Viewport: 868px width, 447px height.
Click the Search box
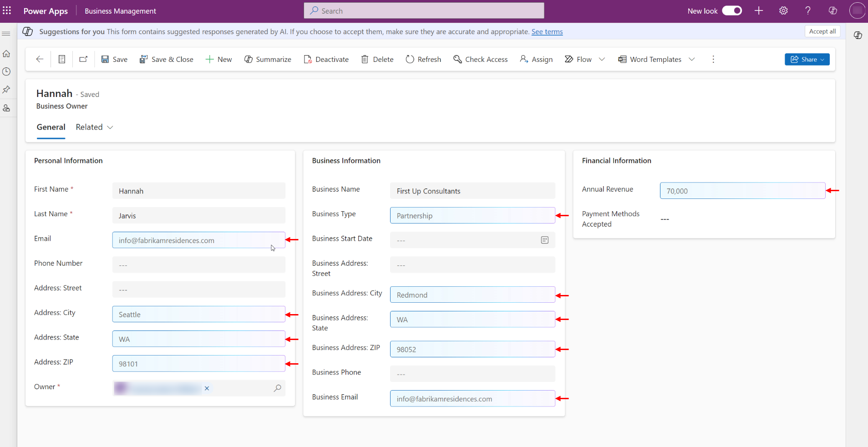pyautogui.click(x=424, y=10)
